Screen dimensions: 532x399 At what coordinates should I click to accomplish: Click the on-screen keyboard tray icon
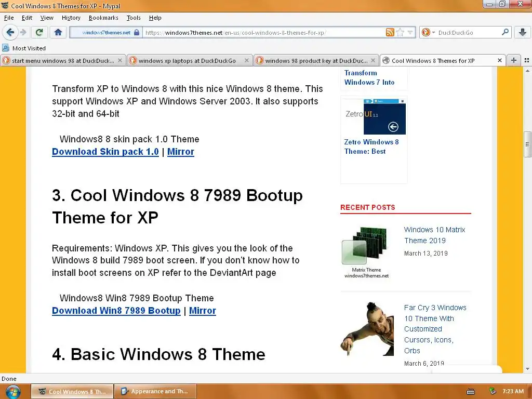tap(471, 392)
